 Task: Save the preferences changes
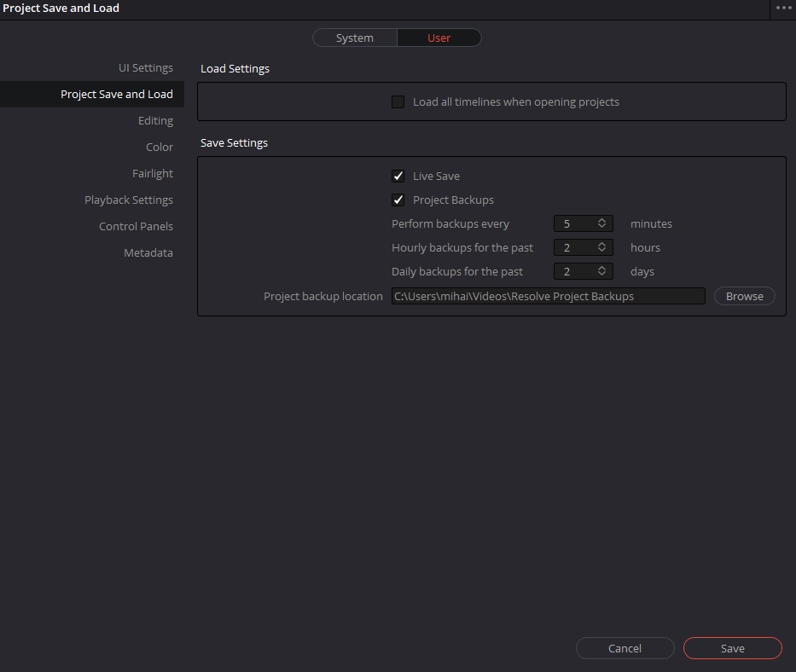tap(733, 648)
